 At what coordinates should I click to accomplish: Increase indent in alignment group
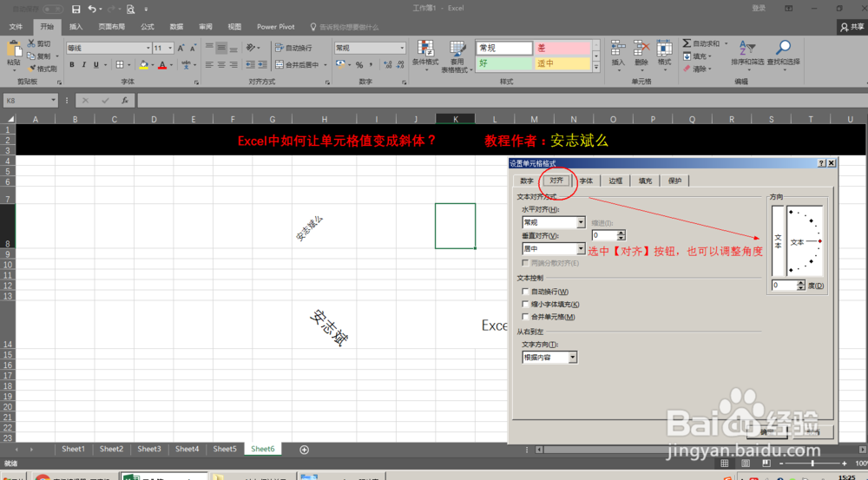pos(262,65)
